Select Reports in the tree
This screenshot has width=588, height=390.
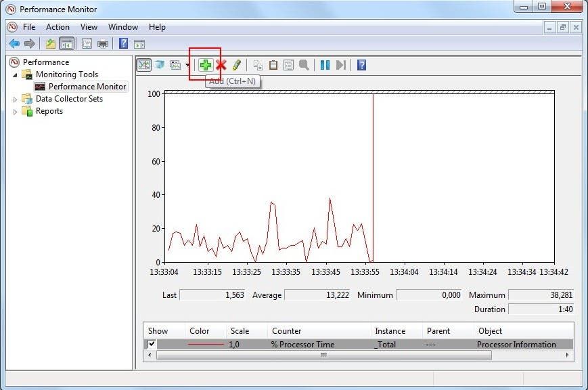click(49, 111)
